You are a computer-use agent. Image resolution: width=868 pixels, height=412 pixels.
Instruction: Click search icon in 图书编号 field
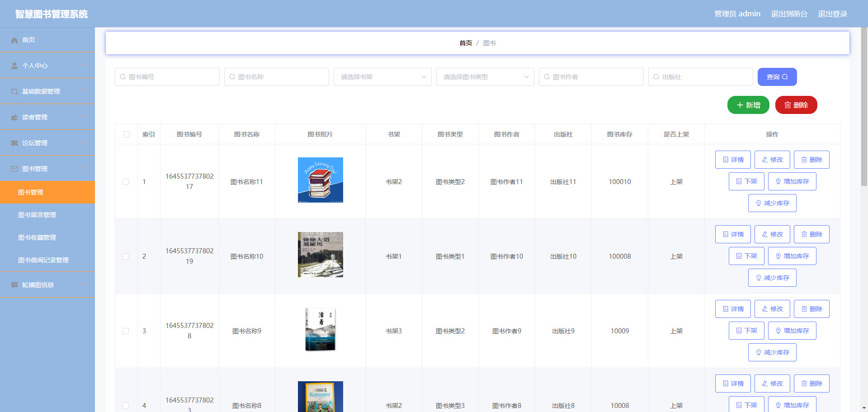(x=123, y=77)
